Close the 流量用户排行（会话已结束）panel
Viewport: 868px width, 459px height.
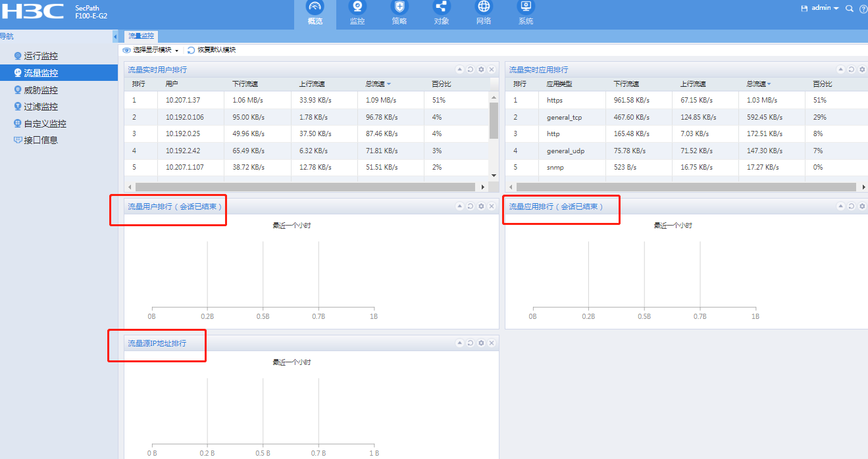click(x=492, y=206)
